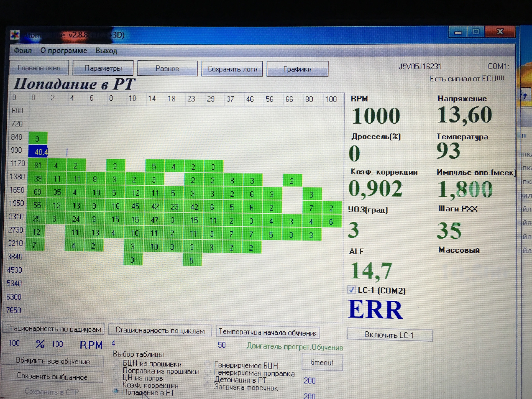Screen dimensions: 532x399
Task: Click the Выход menu item
Action: 106,51
